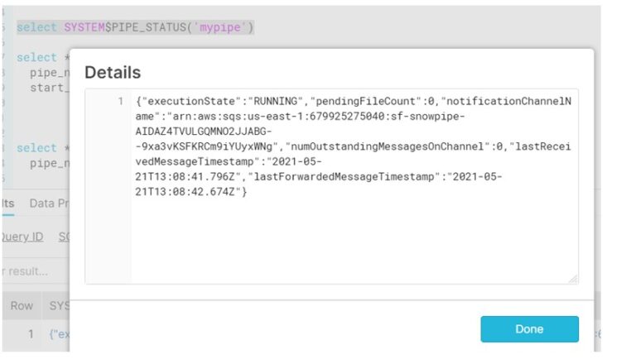Select row 1 number in results table
This screenshot has height=364, width=636.
[x=30, y=334]
